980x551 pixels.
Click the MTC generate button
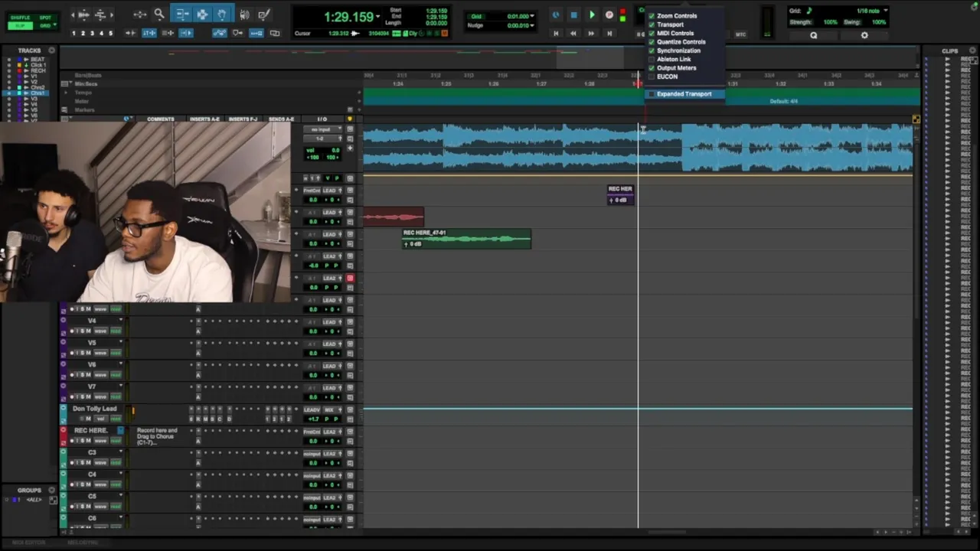[740, 34]
